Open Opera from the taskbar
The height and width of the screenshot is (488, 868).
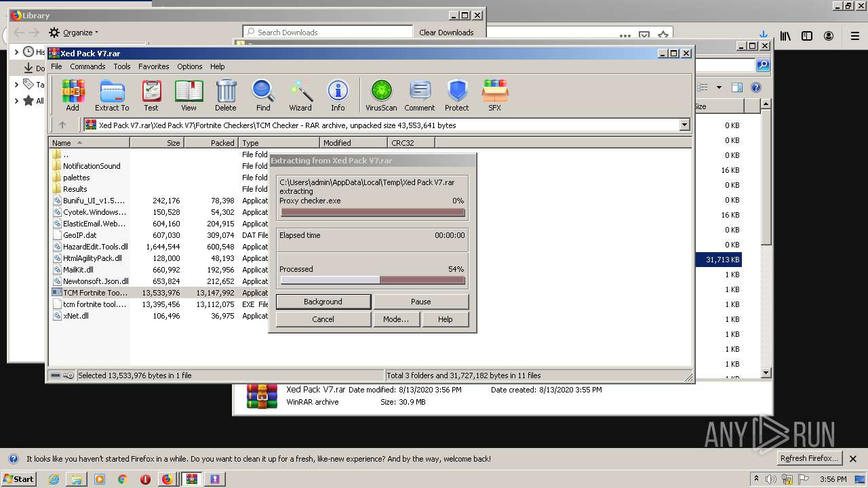(x=145, y=479)
